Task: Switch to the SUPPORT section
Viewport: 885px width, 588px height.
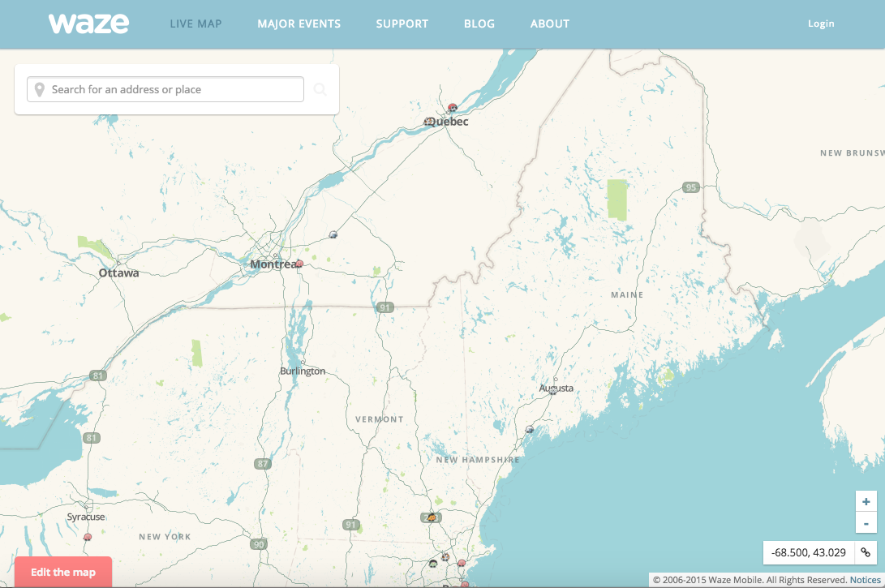Action: pos(402,24)
